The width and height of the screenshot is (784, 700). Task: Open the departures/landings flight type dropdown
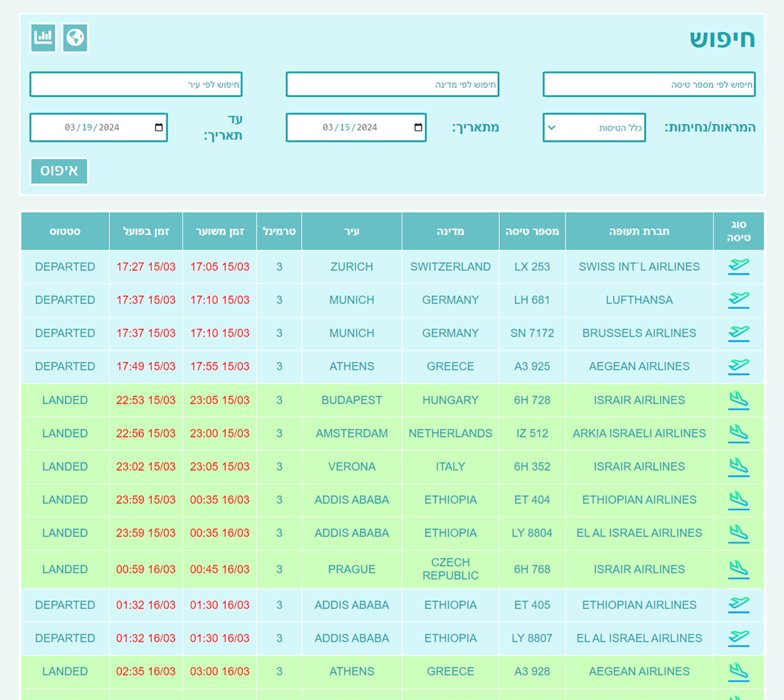tap(594, 128)
